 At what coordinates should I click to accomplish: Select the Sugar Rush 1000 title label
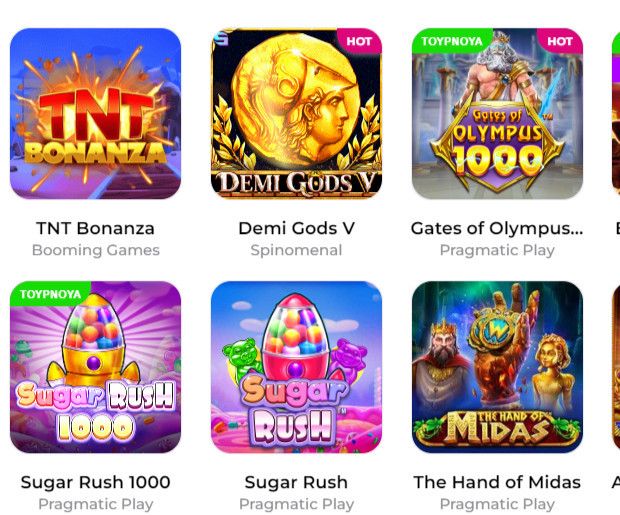pos(95,482)
